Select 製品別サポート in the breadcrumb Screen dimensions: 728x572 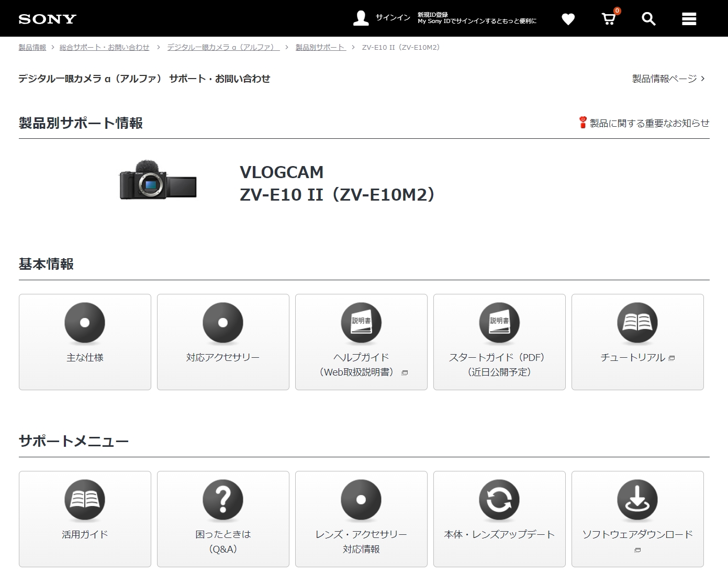[x=320, y=47]
